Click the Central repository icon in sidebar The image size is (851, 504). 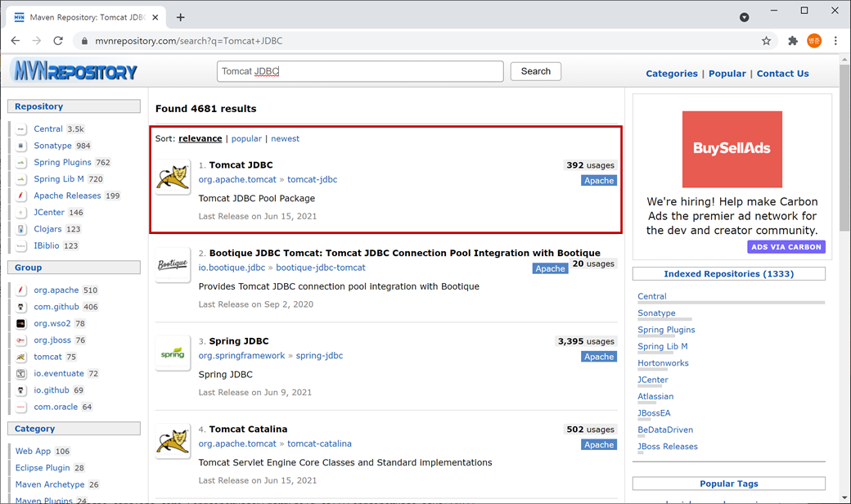(20, 129)
